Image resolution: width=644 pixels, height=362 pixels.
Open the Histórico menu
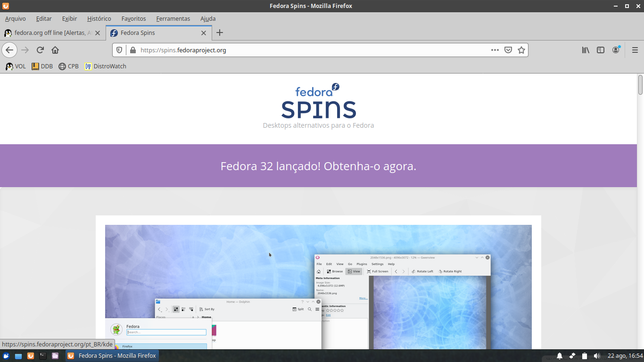(99, 19)
